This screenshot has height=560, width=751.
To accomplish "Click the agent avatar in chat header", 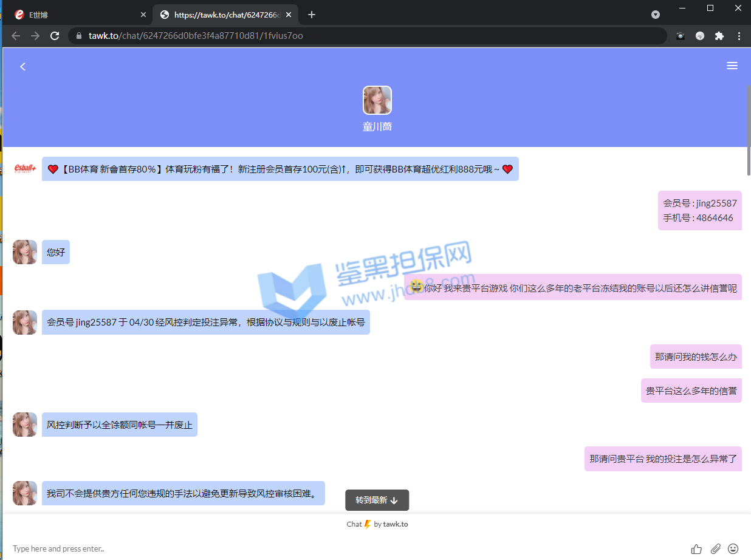I will click(377, 100).
